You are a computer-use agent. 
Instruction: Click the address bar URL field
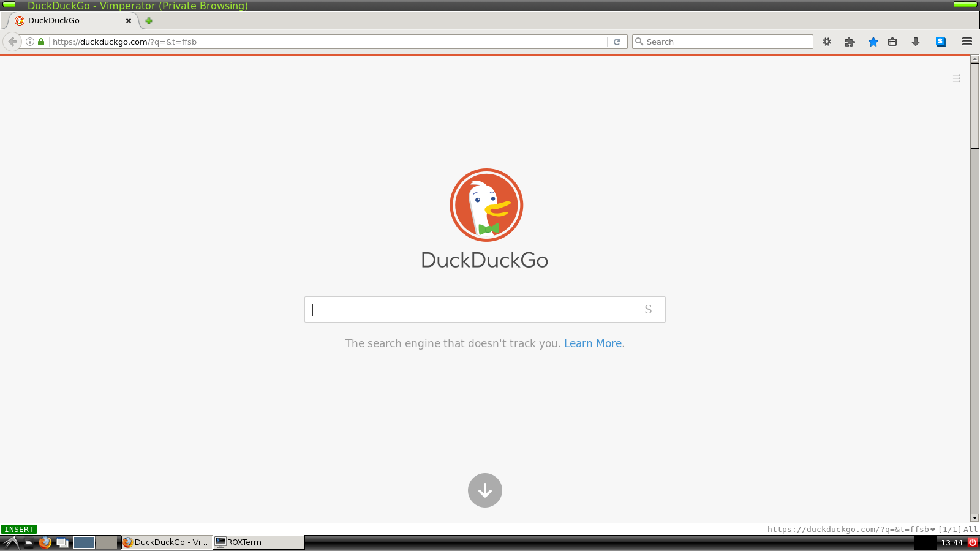pos(328,42)
